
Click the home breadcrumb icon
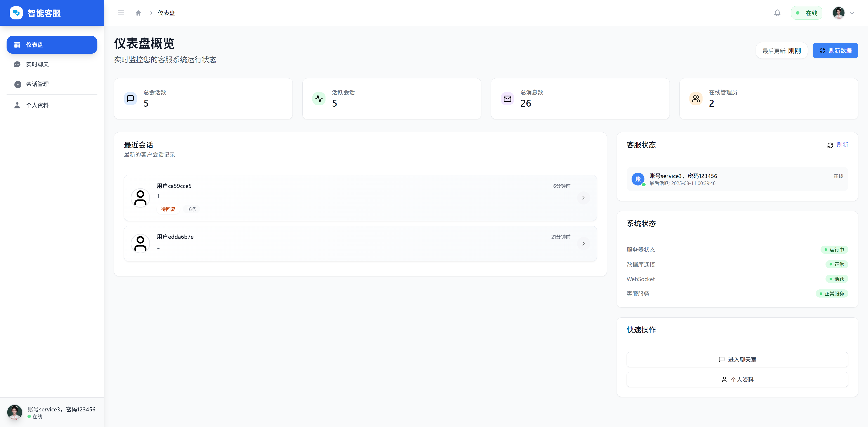(138, 13)
